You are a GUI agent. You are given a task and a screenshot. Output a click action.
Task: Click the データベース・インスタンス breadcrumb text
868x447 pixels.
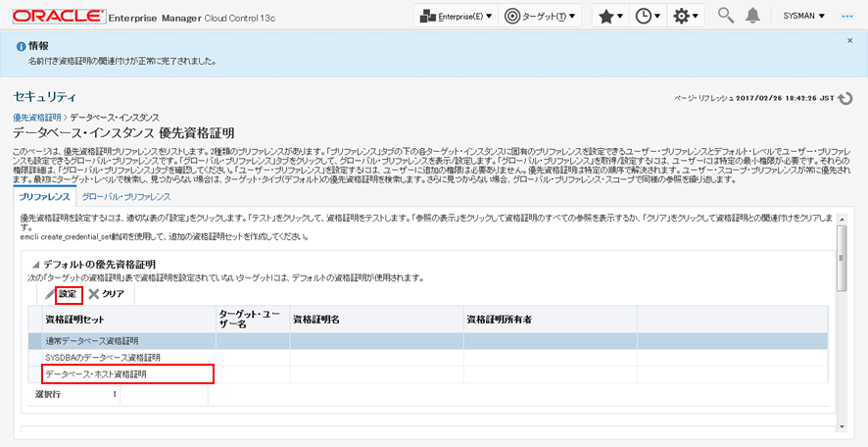(x=115, y=118)
